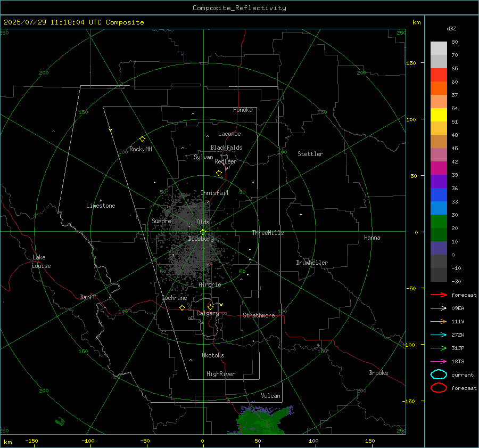Click the Hanna label
The image size is (479, 448).
(x=372, y=238)
